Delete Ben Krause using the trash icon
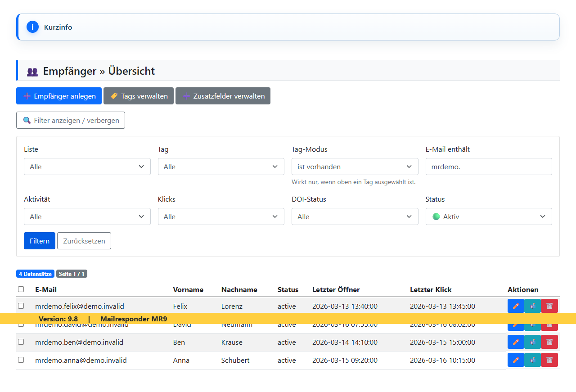576x392 pixels. (x=549, y=342)
